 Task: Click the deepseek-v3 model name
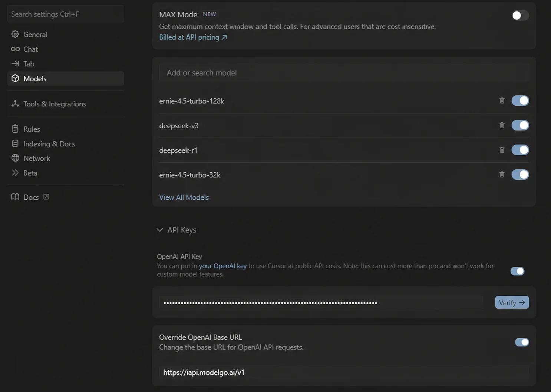(x=179, y=126)
